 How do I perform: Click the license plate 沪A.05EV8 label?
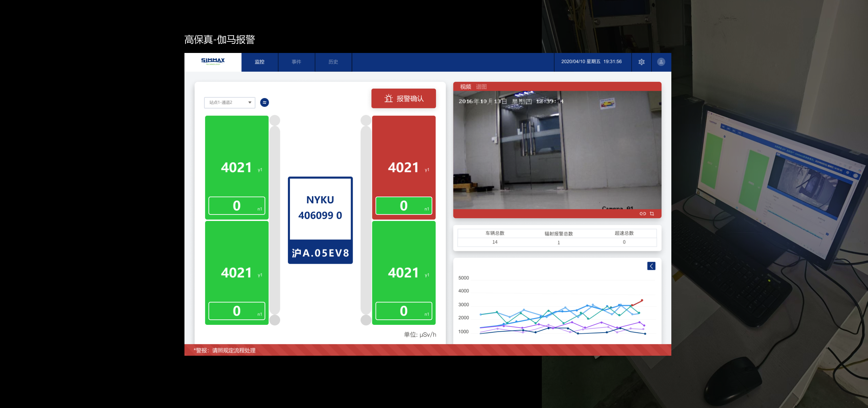click(x=320, y=253)
